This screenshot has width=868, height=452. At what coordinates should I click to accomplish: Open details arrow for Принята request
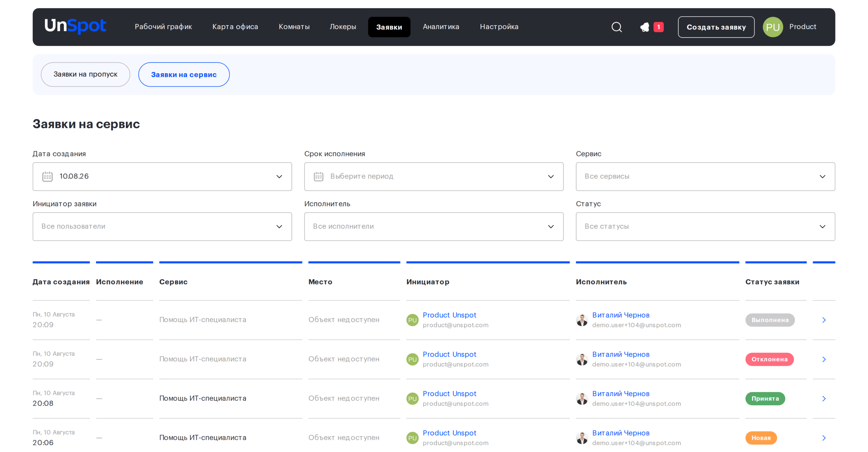(824, 398)
